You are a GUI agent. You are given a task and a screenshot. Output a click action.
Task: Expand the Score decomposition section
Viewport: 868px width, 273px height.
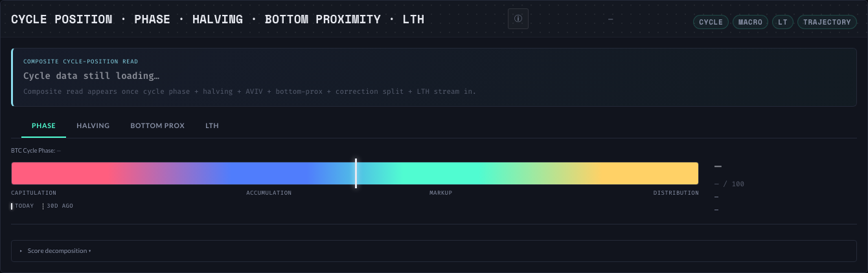tap(433, 251)
